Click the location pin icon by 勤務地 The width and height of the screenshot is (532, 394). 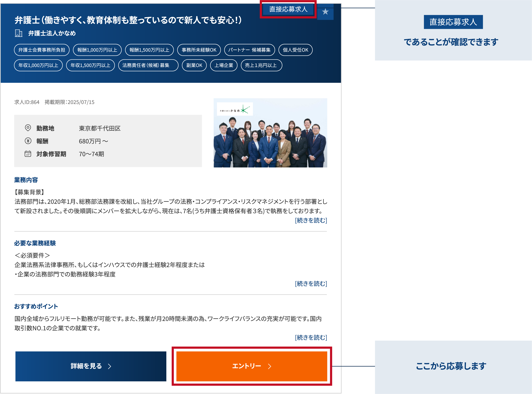[x=28, y=128]
